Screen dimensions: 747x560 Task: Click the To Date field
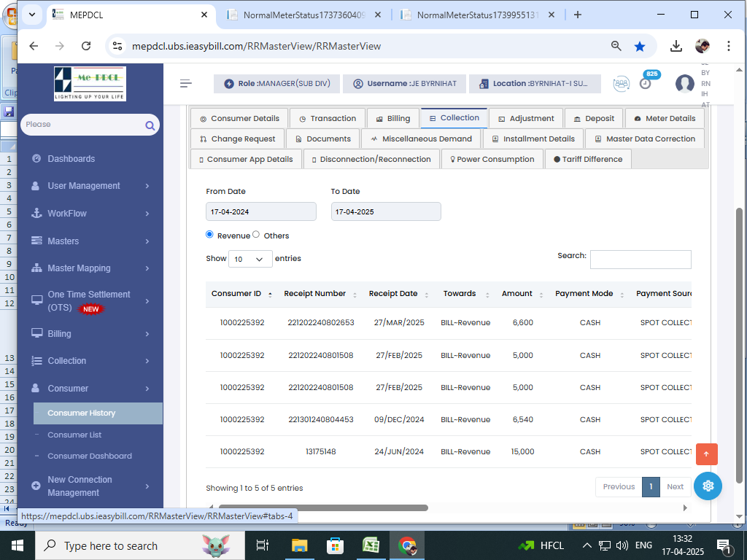pos(386,211)
